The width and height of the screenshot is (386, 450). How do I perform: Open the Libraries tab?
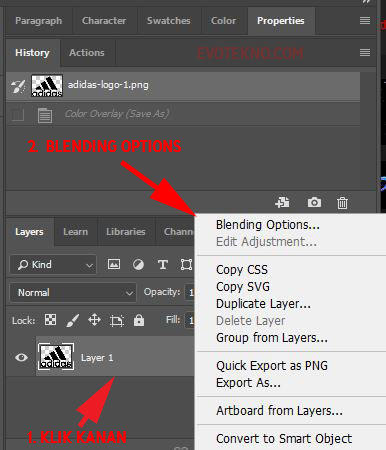(x=126, y=232)
